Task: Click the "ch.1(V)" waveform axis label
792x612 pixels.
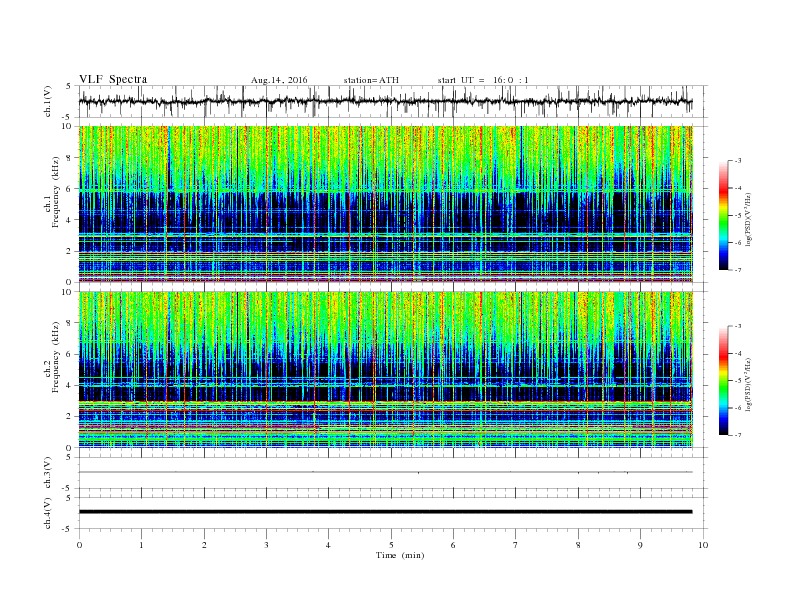Action: tap(48, 101)
